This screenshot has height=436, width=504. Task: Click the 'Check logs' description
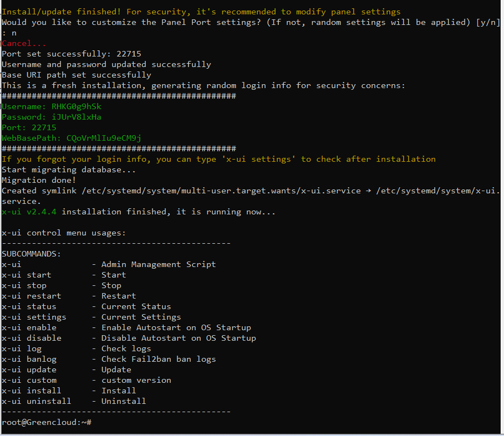point(126,349)
